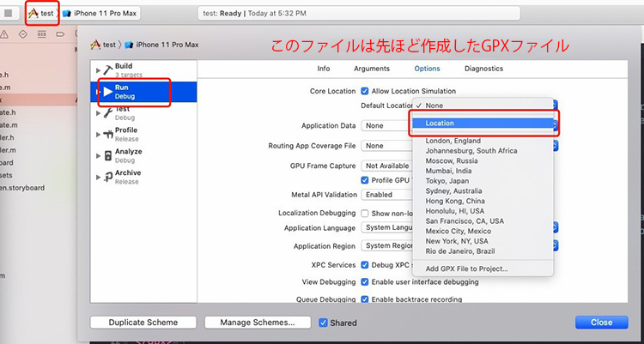Click the Duplicate Scheme button
The image size is (644, 344).
(x=143, y=323)
